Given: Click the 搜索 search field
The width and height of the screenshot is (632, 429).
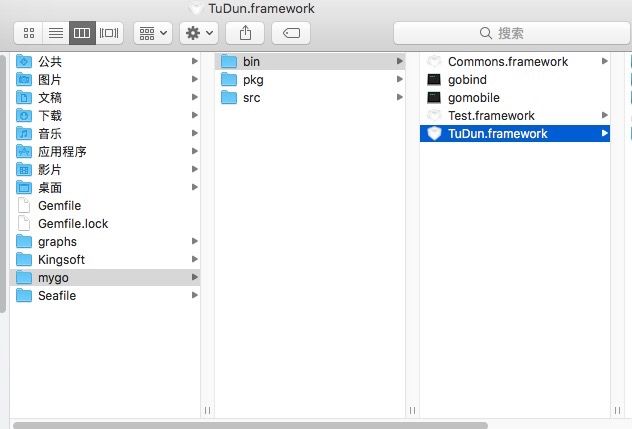Looking at the screenshot, I should tap(512, 33).
